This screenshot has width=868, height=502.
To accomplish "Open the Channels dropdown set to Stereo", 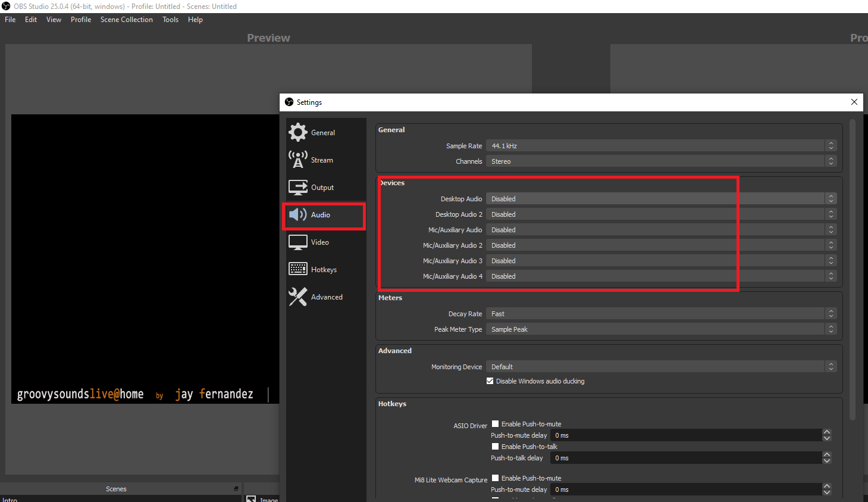I will (661, 161).
